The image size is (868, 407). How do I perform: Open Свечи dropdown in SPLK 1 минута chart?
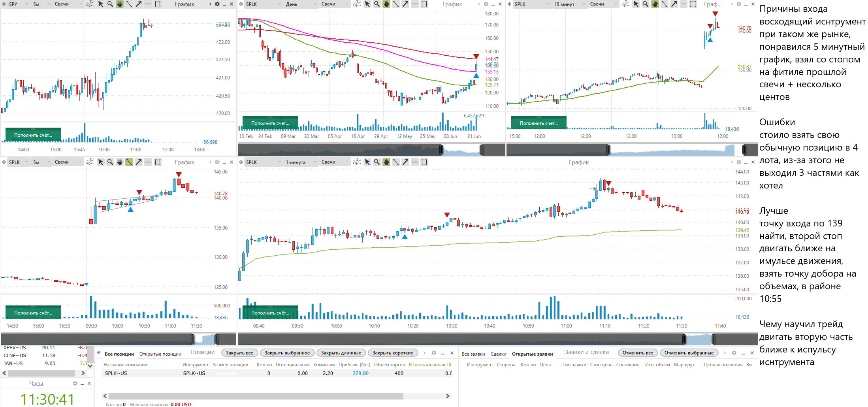tap(335, 162)
